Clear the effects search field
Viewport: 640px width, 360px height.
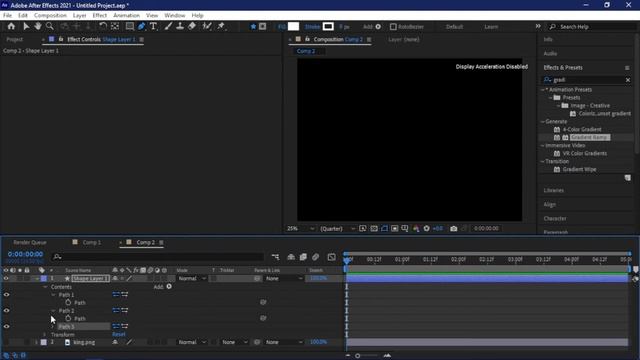(628, 80)
